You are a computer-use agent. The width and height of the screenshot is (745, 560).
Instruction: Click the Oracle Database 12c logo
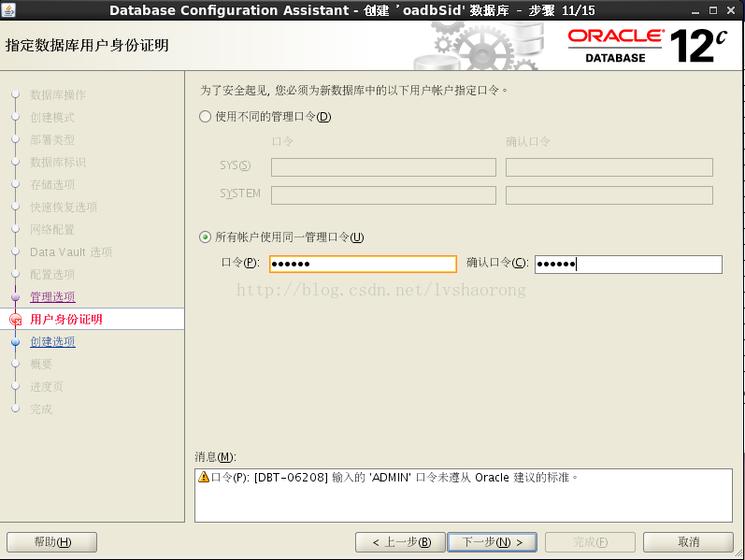tap(648, 46)
